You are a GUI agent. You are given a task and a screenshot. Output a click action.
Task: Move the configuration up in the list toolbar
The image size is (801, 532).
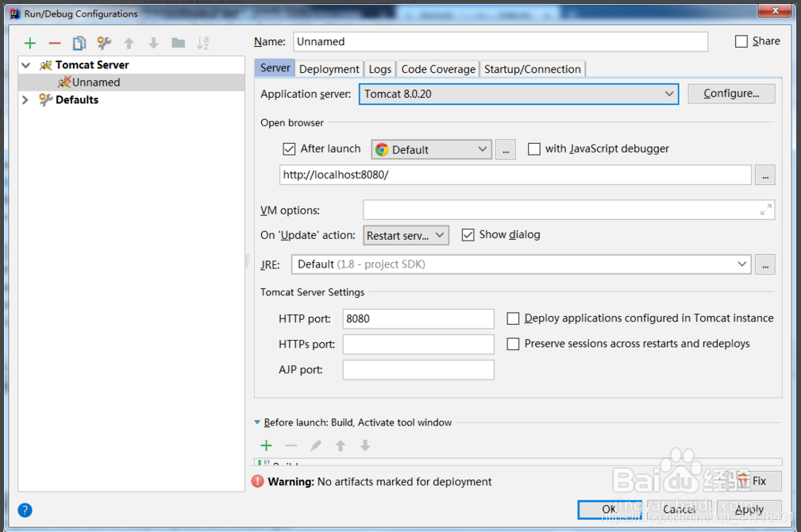pyautogui.click(x=129, y=44)
